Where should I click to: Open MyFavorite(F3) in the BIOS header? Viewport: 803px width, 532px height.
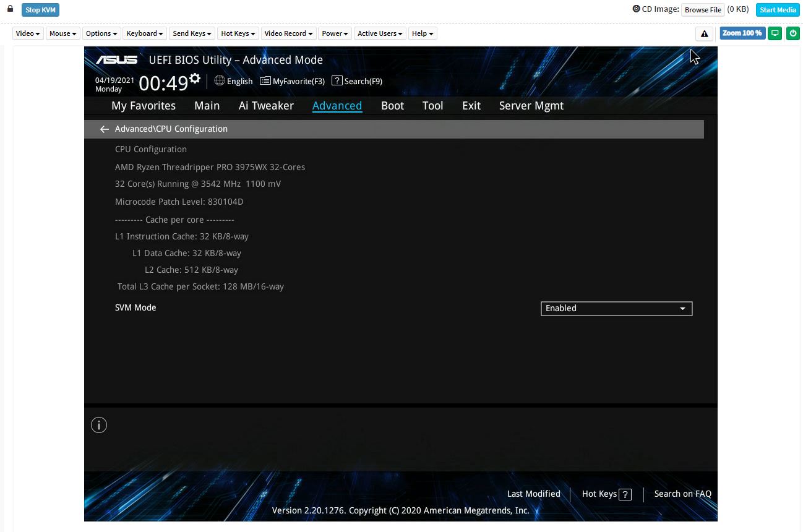(292, 81)
